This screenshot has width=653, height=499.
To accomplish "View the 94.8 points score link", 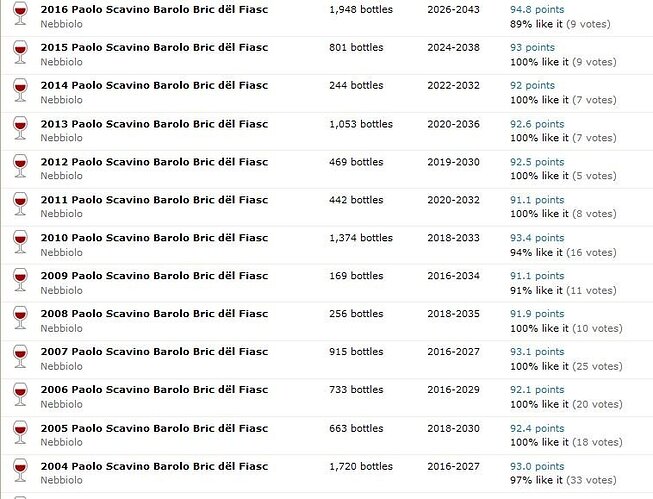I will click(x=537, y=10).
